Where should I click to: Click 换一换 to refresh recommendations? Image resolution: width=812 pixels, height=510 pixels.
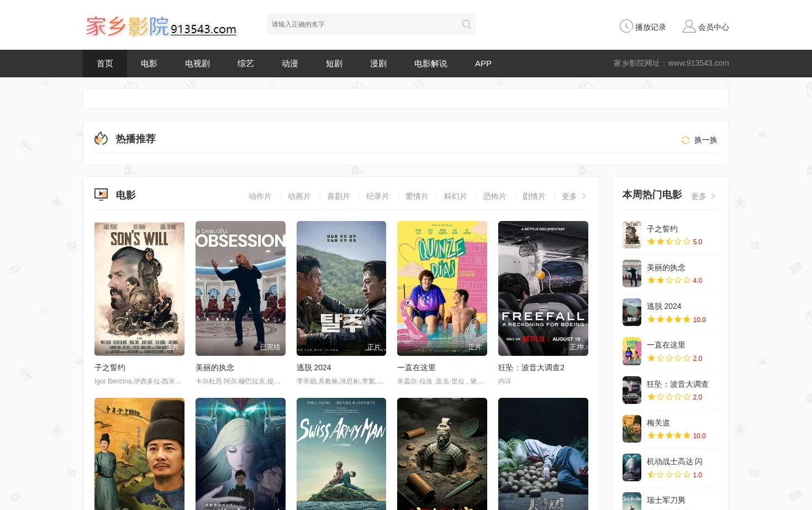coord(705,140)
